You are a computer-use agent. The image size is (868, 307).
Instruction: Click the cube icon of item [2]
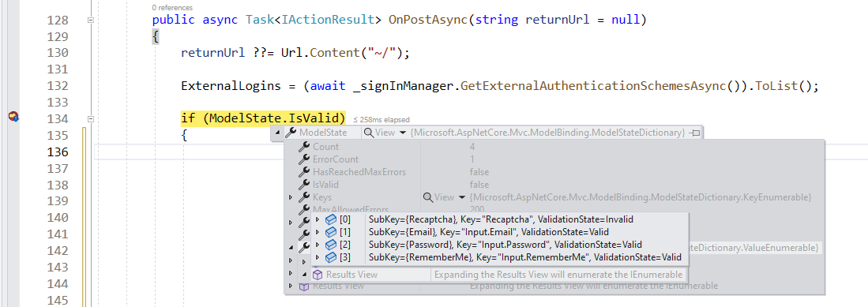(x=330, y=245)
